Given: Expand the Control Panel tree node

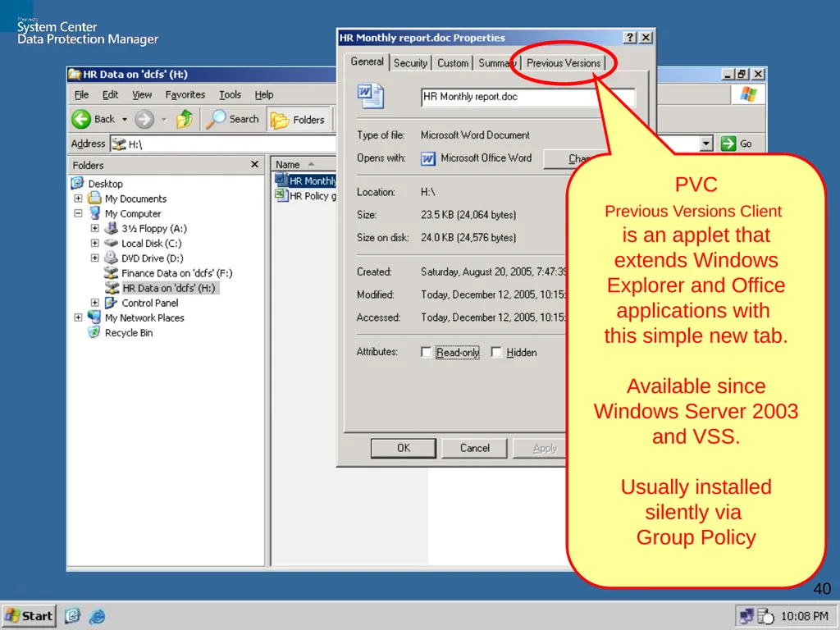Looking at the screenshot, I should tap(95, 303).
